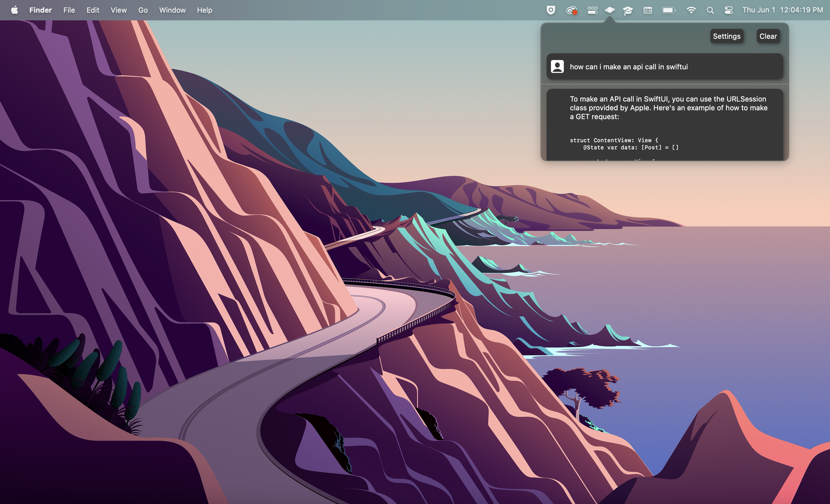The height and width of the screenshot is (504, 830).
Task: Open the One Switch toggles icon
Action: pos(592,10)
